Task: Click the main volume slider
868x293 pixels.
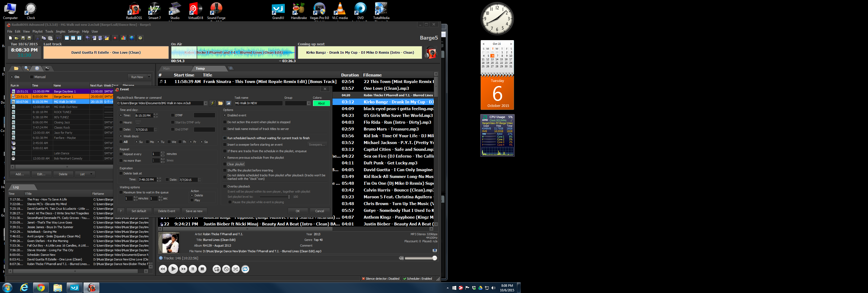Action: tap(421, 258)
